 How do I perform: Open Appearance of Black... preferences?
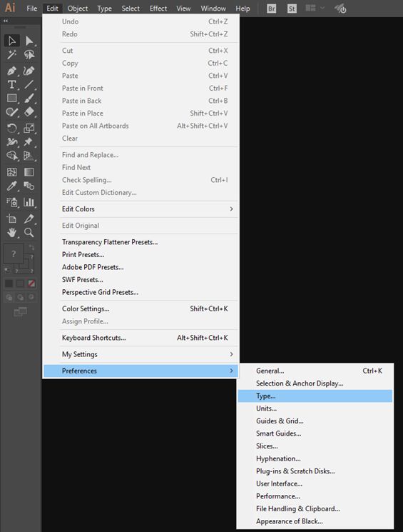click(x=315, y=521)
